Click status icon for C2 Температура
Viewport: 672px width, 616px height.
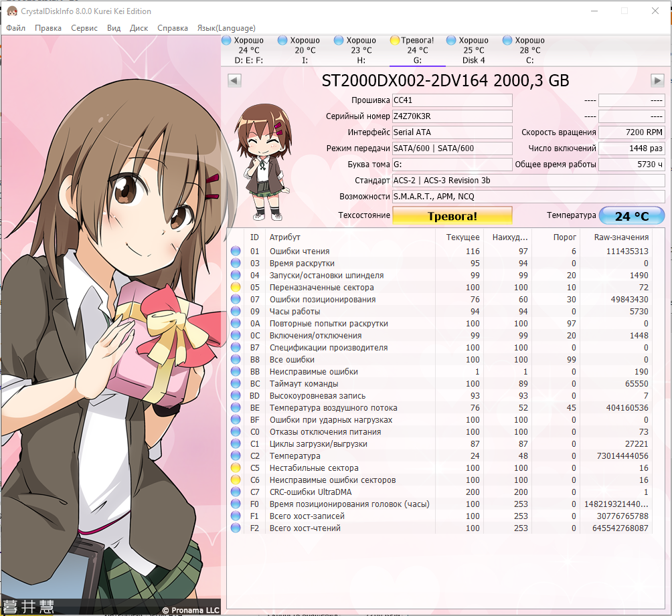click(236, 455)
